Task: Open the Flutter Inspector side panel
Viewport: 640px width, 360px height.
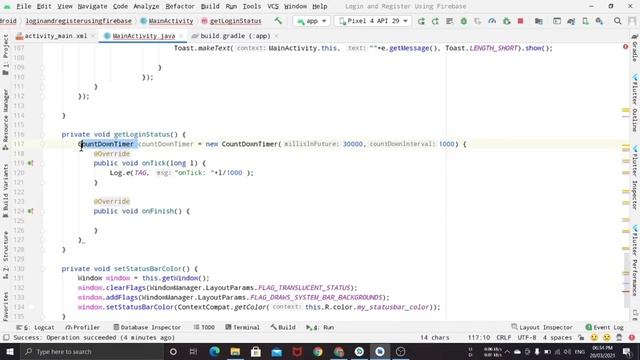Action: (635, 178)
